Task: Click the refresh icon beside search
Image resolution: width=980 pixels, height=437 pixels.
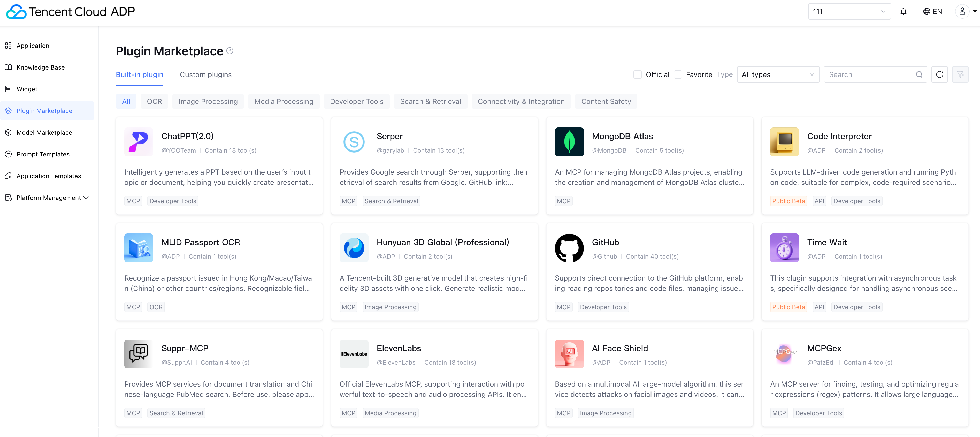Action: pyautogui.click(x=939, y=75)
